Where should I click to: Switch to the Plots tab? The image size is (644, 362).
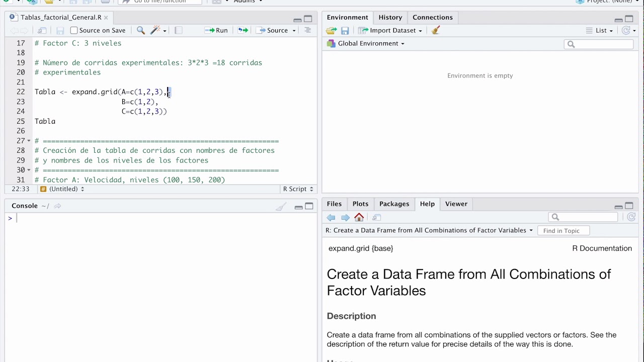tap(360, 204)
